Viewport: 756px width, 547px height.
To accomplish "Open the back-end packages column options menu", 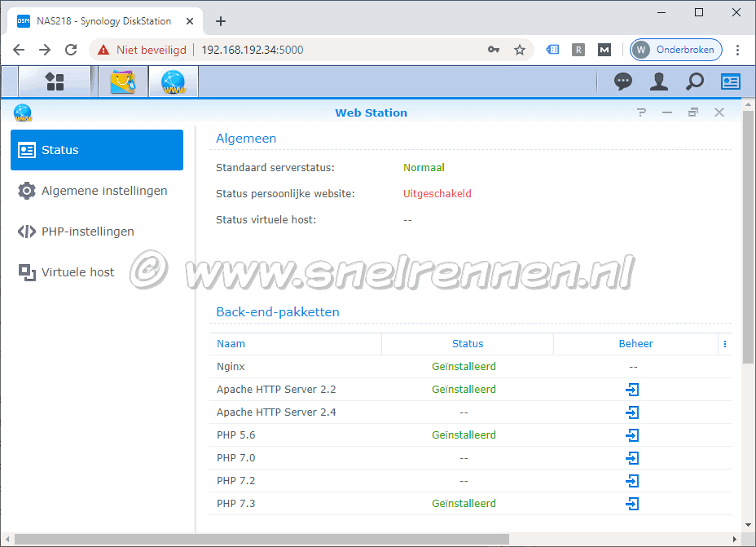I will point(725,344).
